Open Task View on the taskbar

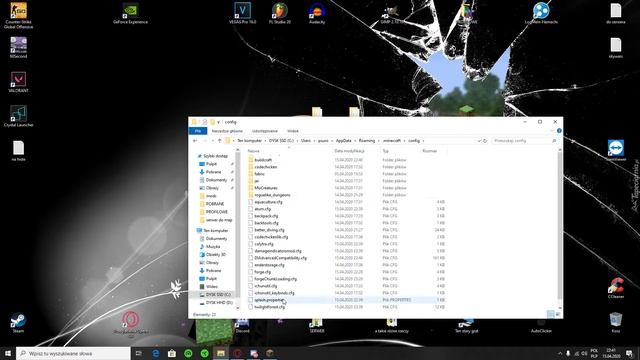click(x=139, y=353)
